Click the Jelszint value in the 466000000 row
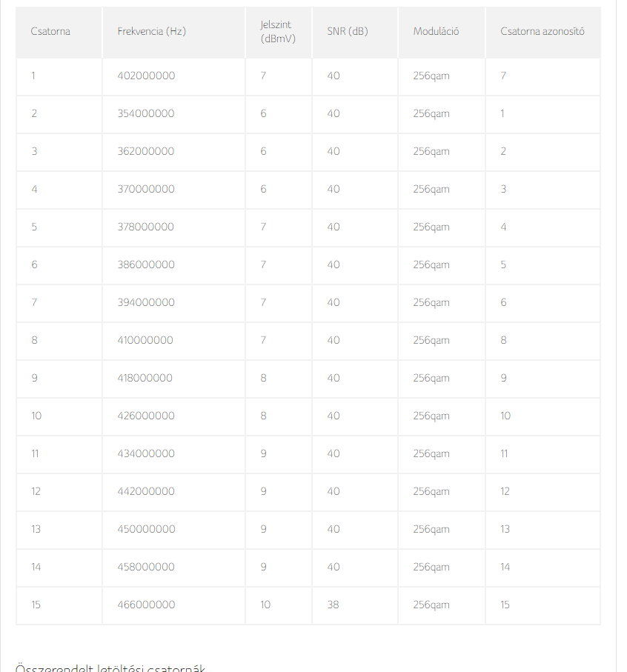This screenshot has width=627, height=672. [x=265, y=605]
